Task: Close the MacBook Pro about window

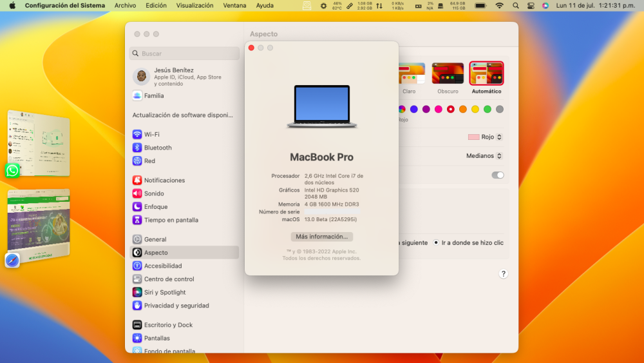Action: [251, 48]
